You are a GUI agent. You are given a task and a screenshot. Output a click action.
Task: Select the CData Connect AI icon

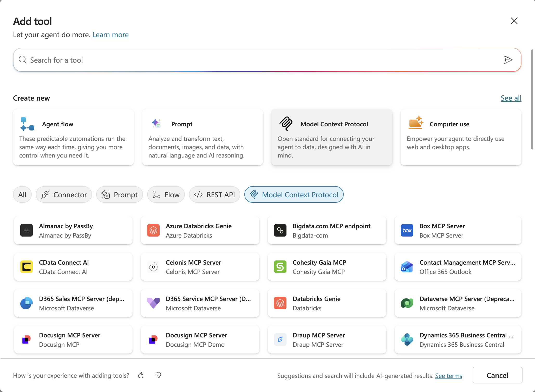pyautogui.click(x=27, y=267)
